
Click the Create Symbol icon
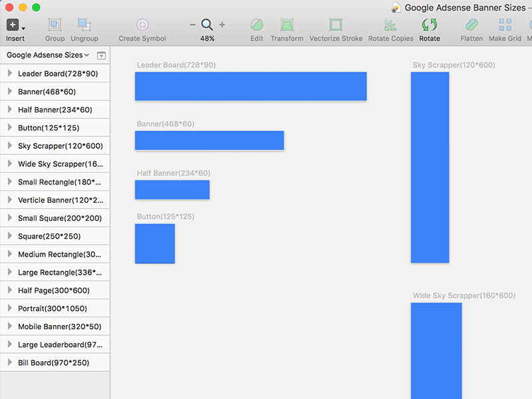pos(142,25)
